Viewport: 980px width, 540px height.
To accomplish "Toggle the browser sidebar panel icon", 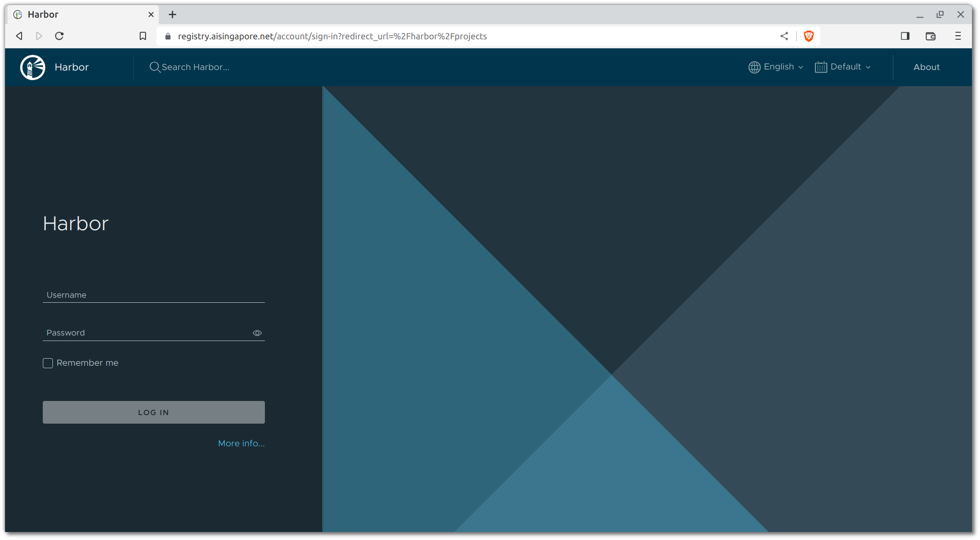I will [x=904, y=36].
